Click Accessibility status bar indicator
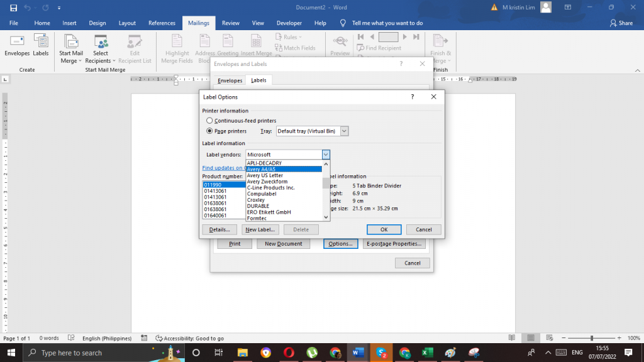 tap(189, 338)
